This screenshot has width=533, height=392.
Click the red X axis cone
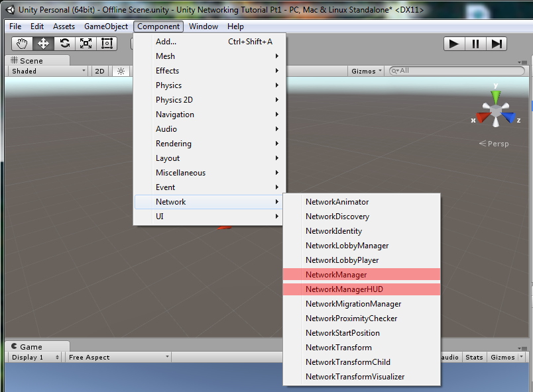[x=483, y=117]
